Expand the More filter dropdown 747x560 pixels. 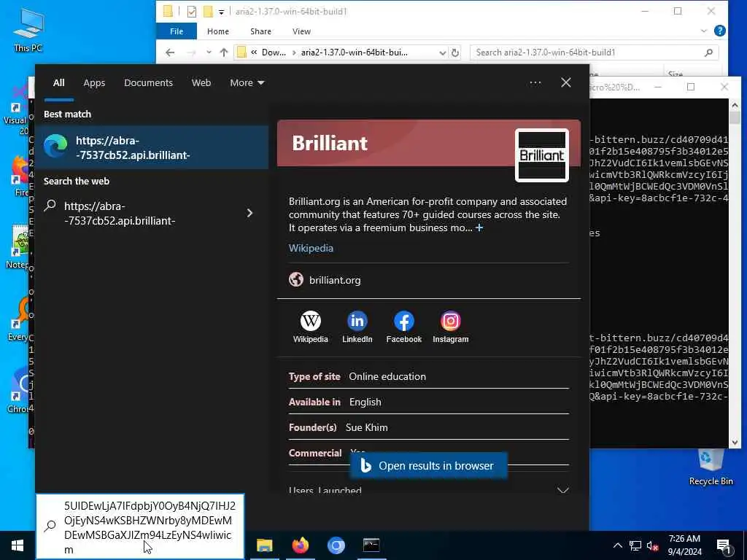tap(247, 83)
